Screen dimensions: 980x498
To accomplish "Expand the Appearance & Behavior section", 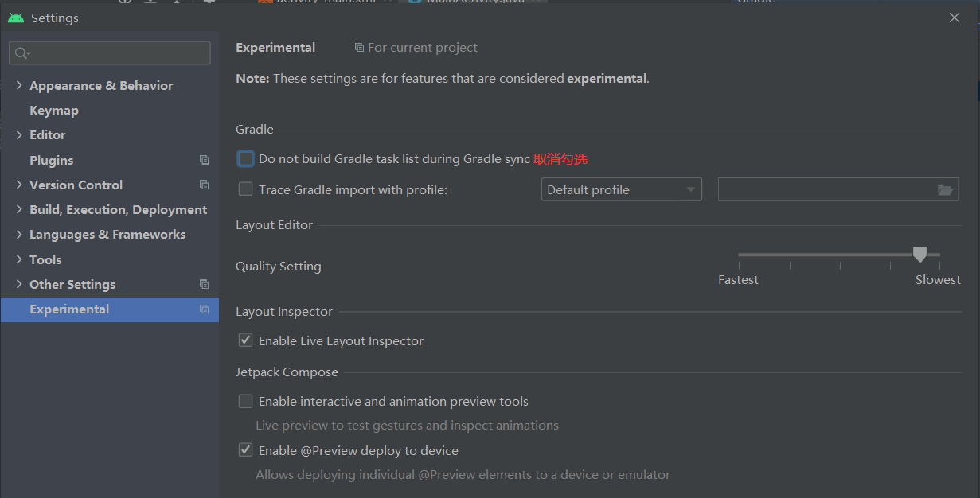I will point(19,85).
